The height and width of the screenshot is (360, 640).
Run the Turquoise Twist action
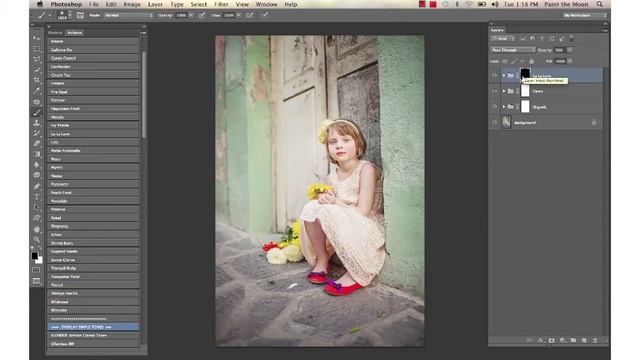(93, 276)
